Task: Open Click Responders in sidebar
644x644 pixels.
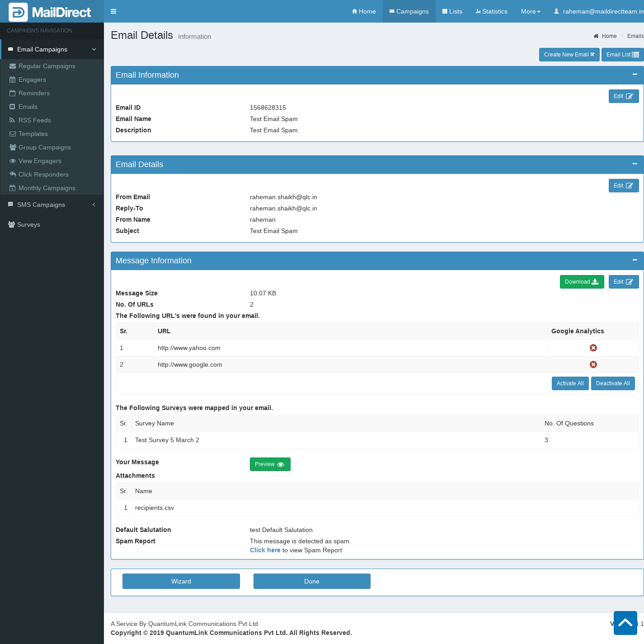Action: [x=43, y=174]
